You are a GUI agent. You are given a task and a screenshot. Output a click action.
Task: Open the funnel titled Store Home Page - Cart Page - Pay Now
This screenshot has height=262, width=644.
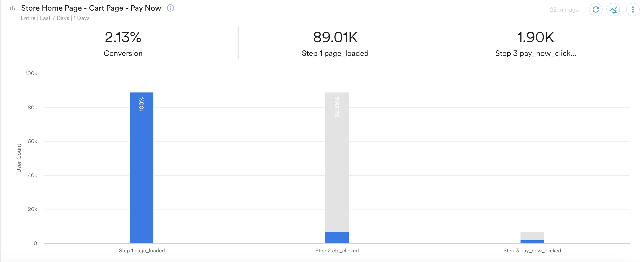coord(91,8)
